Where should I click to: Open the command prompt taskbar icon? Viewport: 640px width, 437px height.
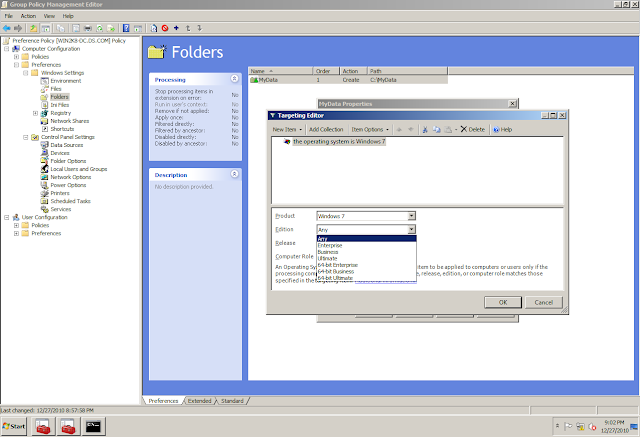click(93, 426)
